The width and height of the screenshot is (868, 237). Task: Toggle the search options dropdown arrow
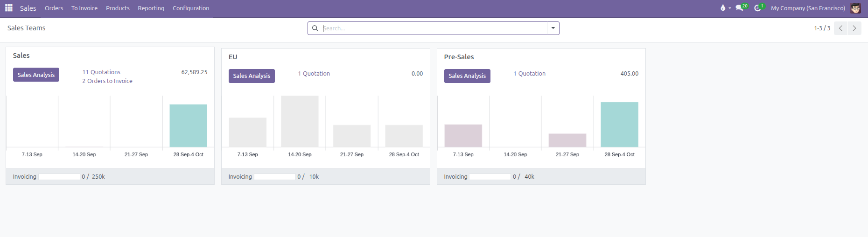pos(553,28)
